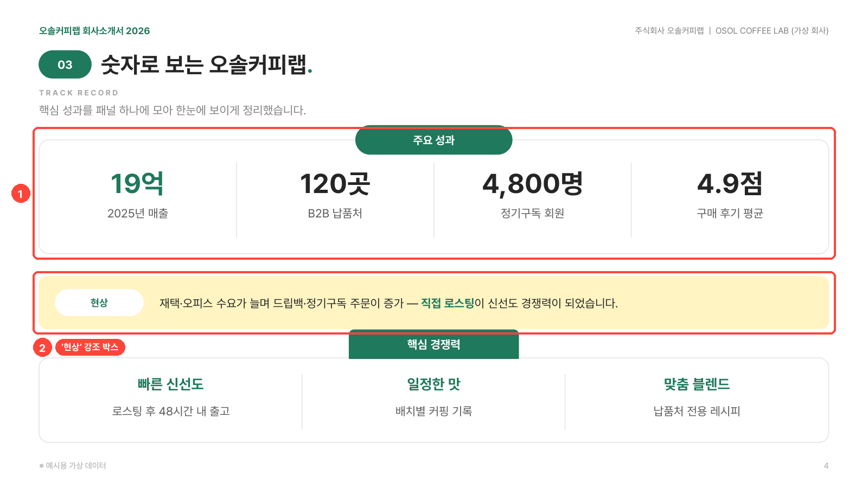Click the sentence '핵심 성과를 패널 하나에 모아 한눈에 보이게 정리했습니다.'
The width and height of the screenshot is (868, 488).
coord(173,110)
